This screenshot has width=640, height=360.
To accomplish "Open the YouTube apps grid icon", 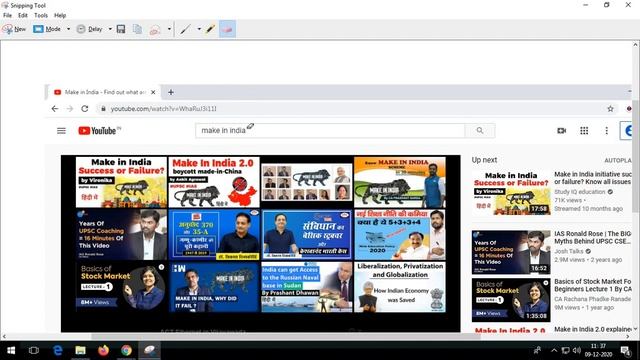I will point(584,131).
